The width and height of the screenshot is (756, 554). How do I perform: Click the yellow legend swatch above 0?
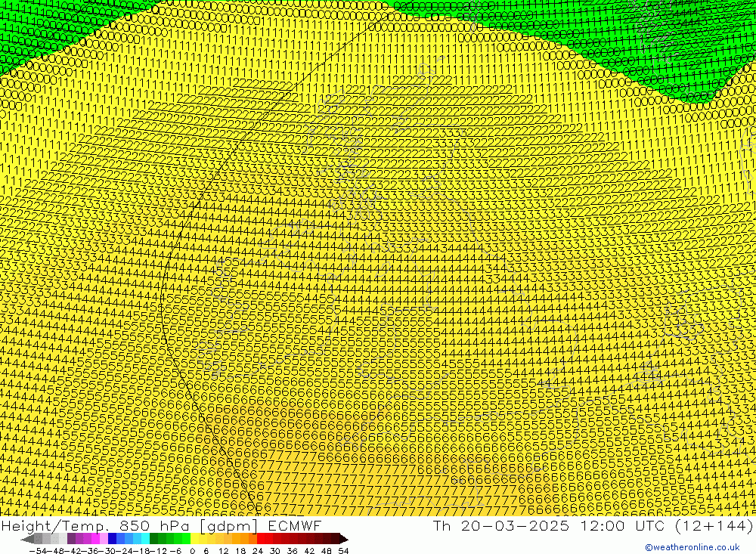pyautogui.click(x=195, y=539)
